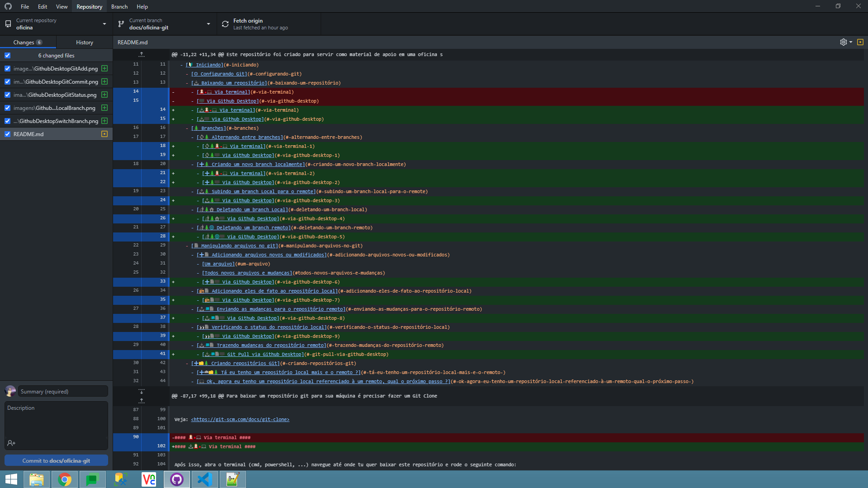Expand diff context up above line 87
Viewport: 868px width, 488px height.
tap(142, 400)
